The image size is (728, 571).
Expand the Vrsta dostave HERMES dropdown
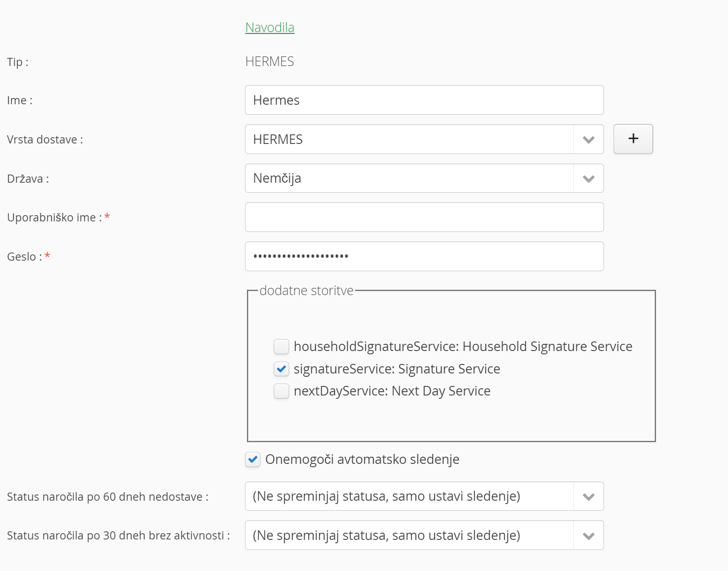[x=424, y=140]
